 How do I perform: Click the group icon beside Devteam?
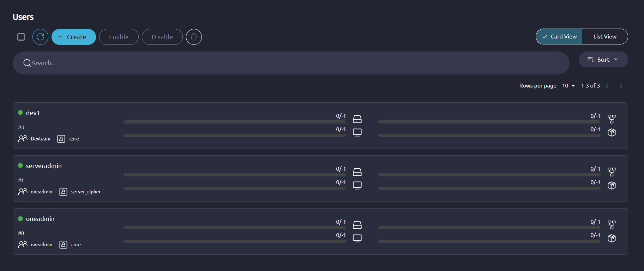[23, 139]
